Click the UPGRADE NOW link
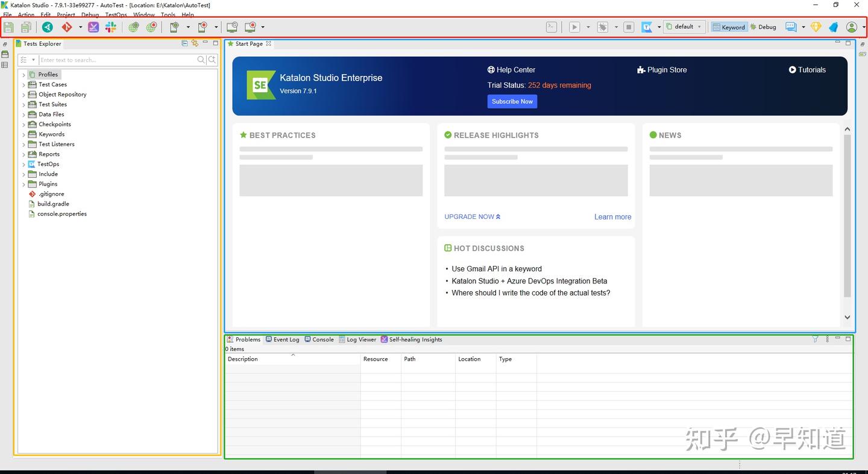This screenshot has width=868, height=474. click(472, 217)
